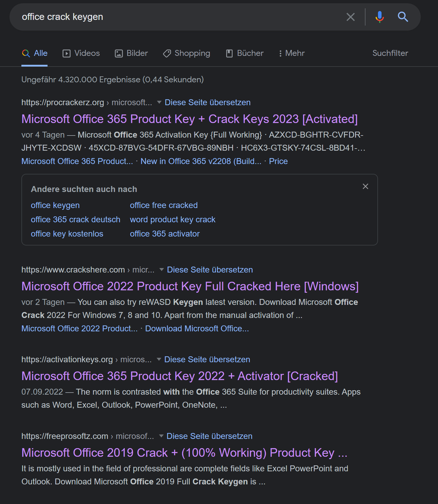Search for 'word product key crack' suggestion

(x=173, y=220)
